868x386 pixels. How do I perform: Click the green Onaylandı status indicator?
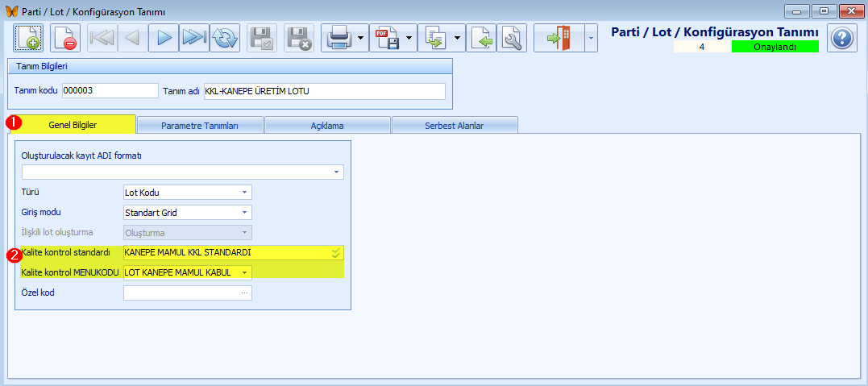pos(775,47)
